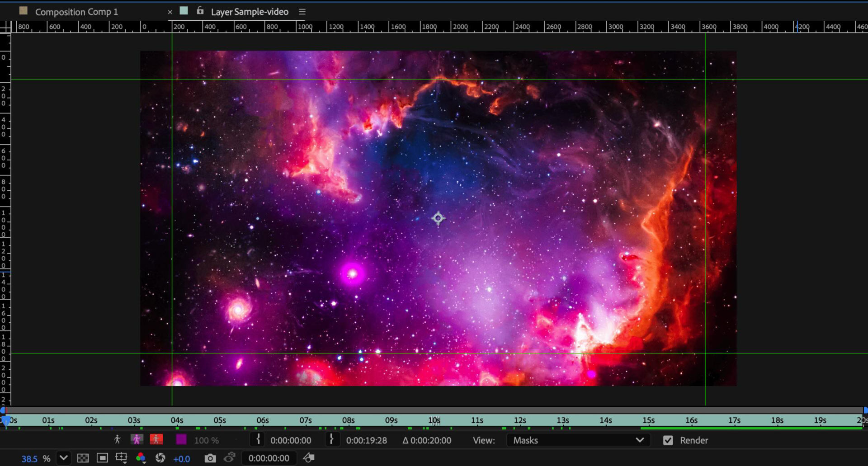Open the View dropdown showing Masks
Viewport: 868px width, 466px height.
578,440
